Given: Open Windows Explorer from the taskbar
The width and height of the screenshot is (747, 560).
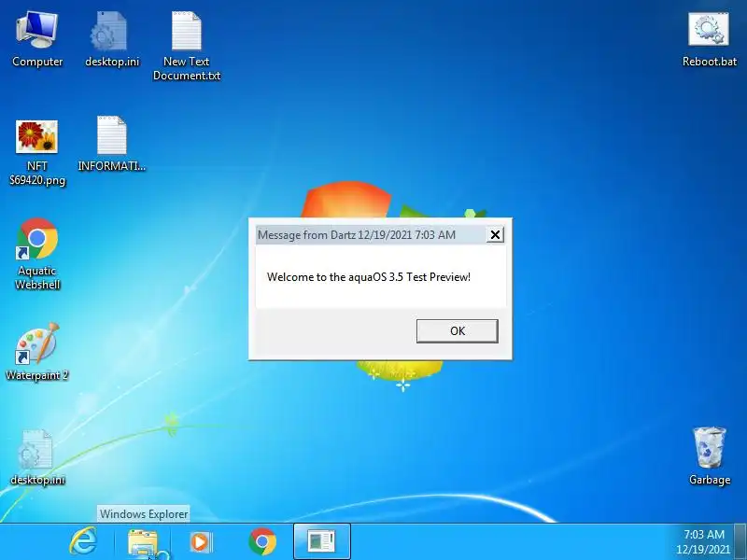Looking at the screenshot, I should tap(143, 542).
